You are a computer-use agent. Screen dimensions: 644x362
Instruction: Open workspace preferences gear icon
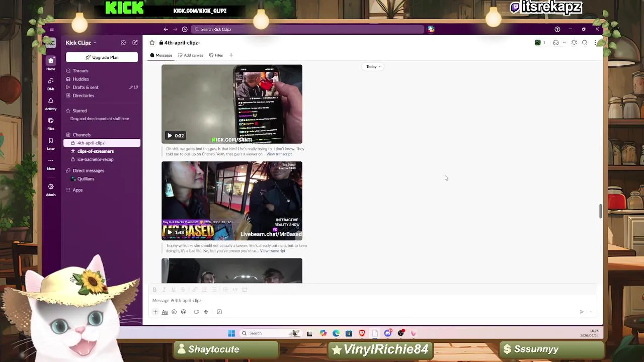pyautogui.click(x=123, y=43)
